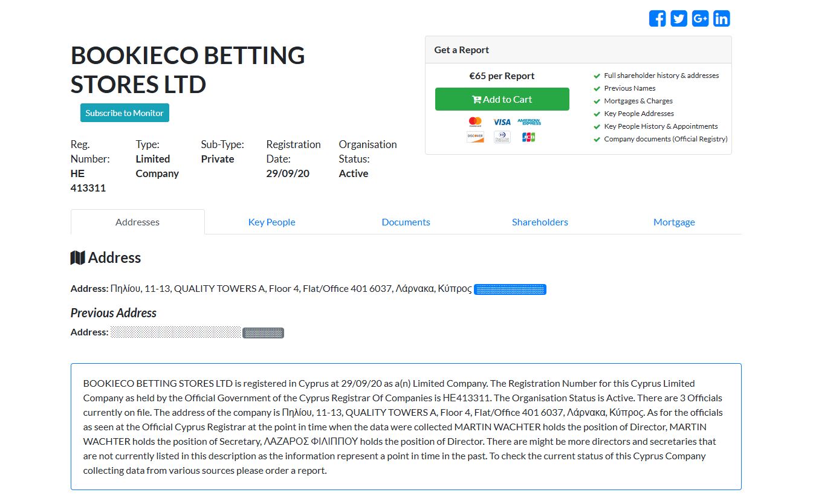Switch to the Key People tab
Image resolution: width=813 pixels, height=504 pixels.
tap(271, 222)
